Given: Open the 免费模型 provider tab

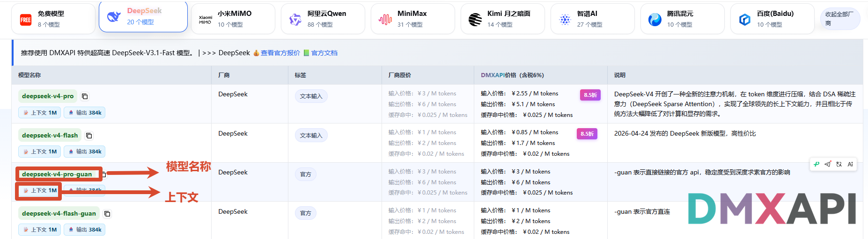Looking at the screenshot, I should pyautogui.click(x=53, y=19).
